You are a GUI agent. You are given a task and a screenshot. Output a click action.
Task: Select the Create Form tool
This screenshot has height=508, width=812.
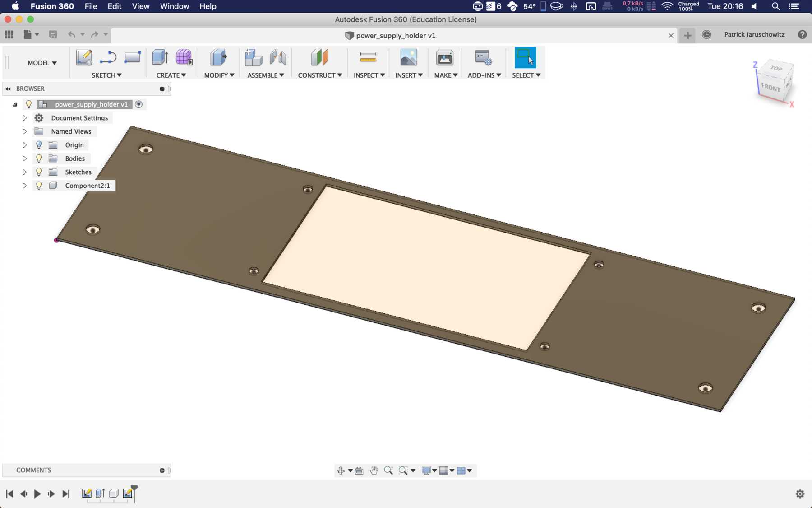(184, 58)
